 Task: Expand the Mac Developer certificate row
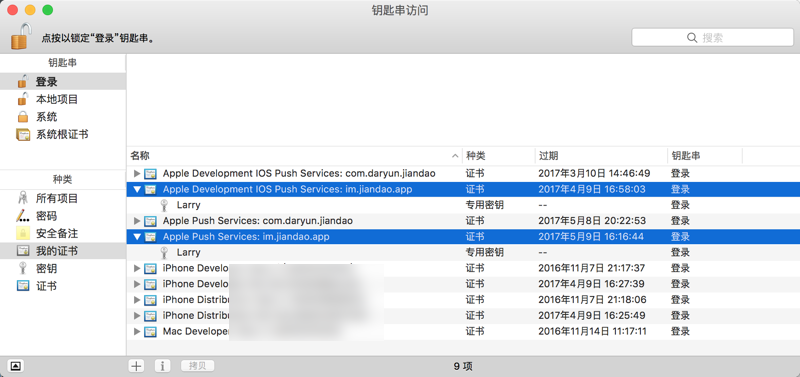[136, 332]
